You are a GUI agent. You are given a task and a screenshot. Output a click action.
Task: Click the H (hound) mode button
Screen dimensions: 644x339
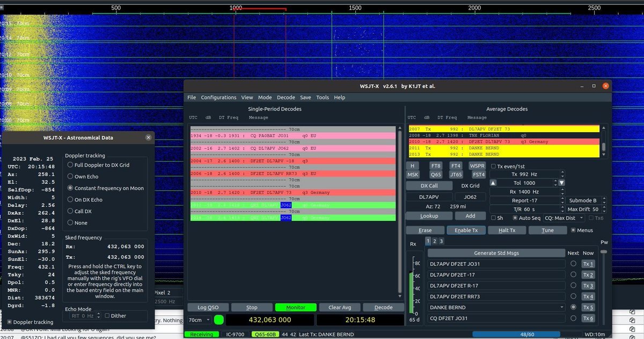click(413, 166)
